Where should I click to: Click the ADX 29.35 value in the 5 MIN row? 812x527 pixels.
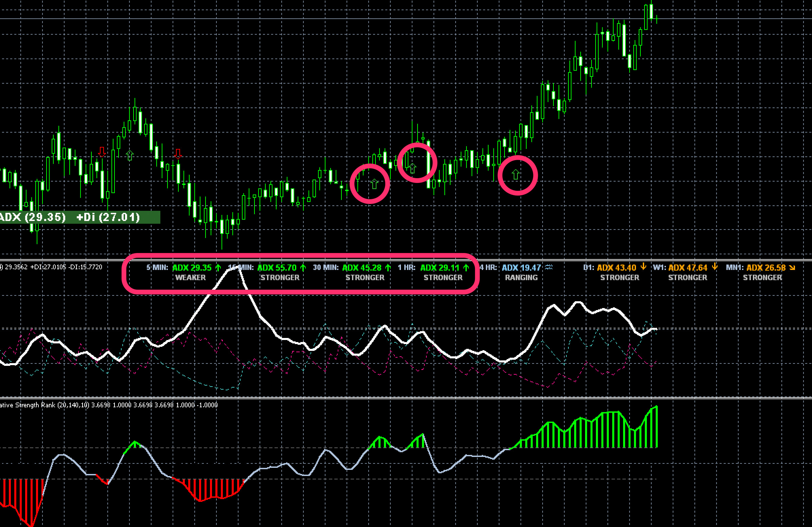192,268
